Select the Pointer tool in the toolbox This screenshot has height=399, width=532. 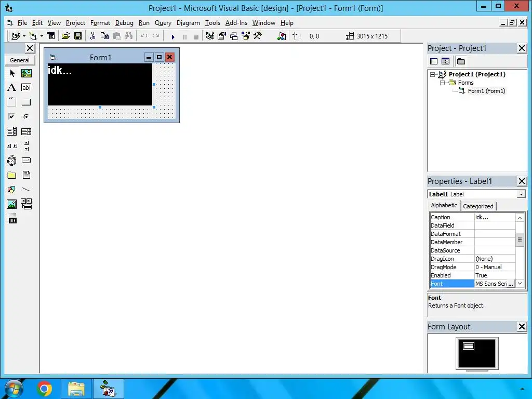click(12, 73)
